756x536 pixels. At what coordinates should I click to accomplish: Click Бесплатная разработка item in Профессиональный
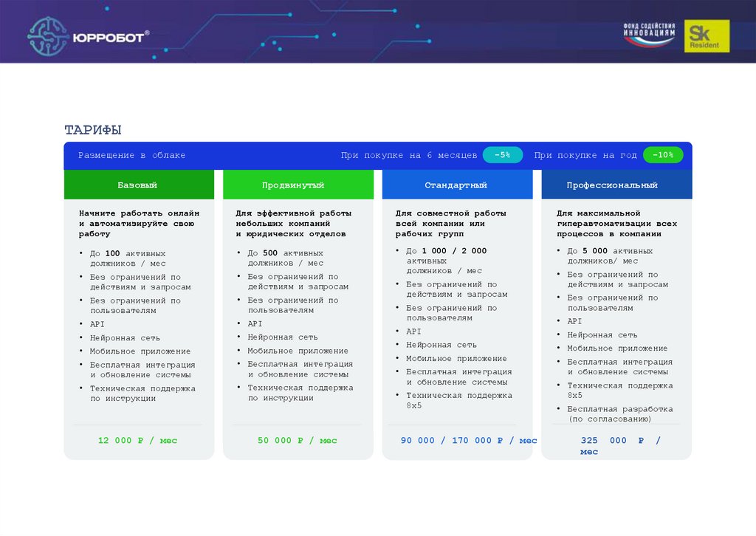(619, 413)
